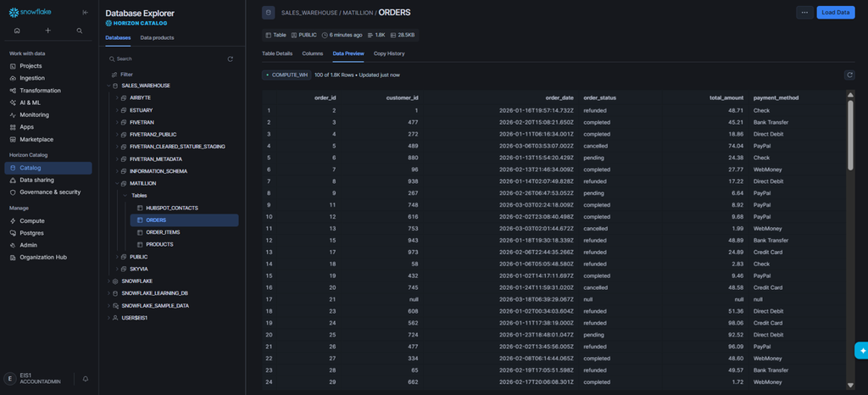Go to Ingestion section
This screenshot has width=868, height=395.
click(32, 78)
